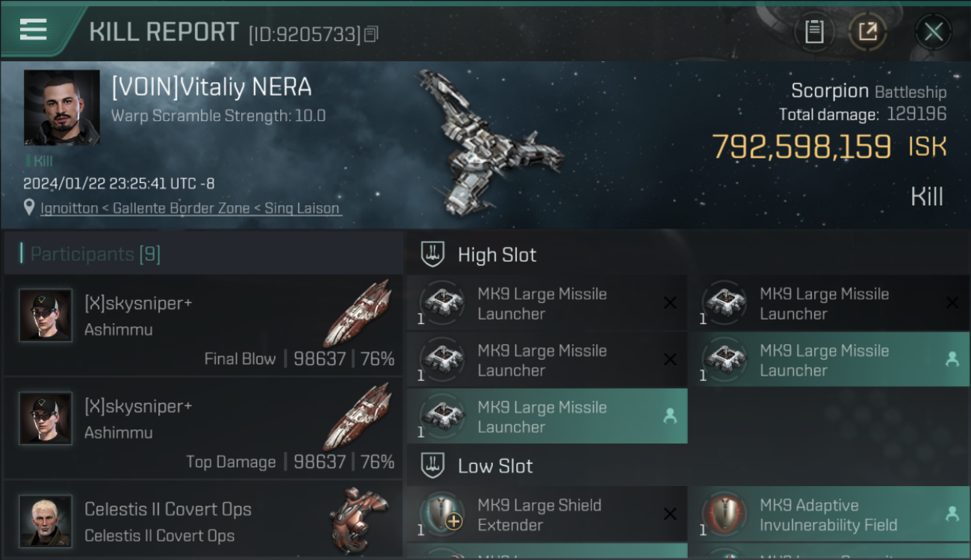Screen dimensions: 971x560
Task: Click the Ashimmu ship icon for Final Blow
Action: [360, 314]
